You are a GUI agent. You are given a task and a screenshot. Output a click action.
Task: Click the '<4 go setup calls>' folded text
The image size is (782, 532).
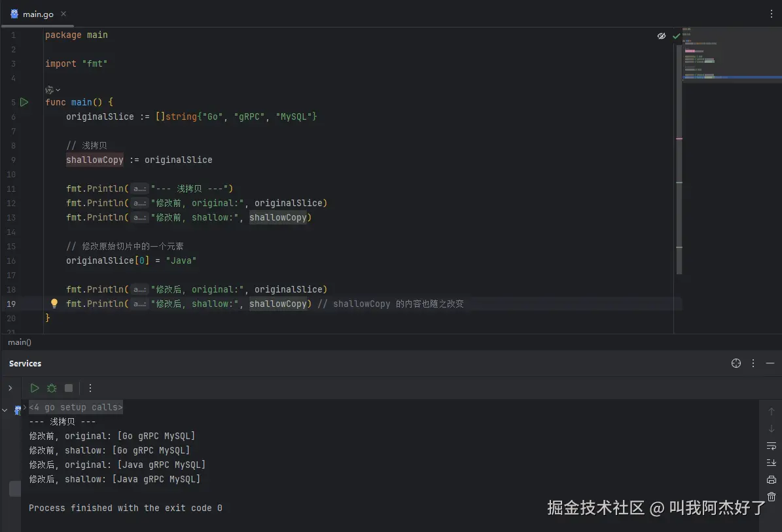pyautogui.click(x=76, y=408)
